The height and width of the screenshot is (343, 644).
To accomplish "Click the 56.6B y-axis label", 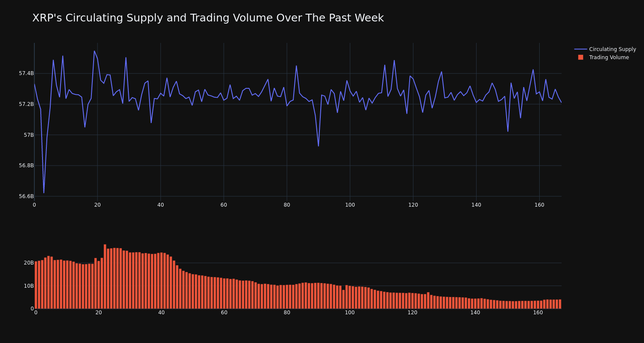I will (x=26, y=196).
